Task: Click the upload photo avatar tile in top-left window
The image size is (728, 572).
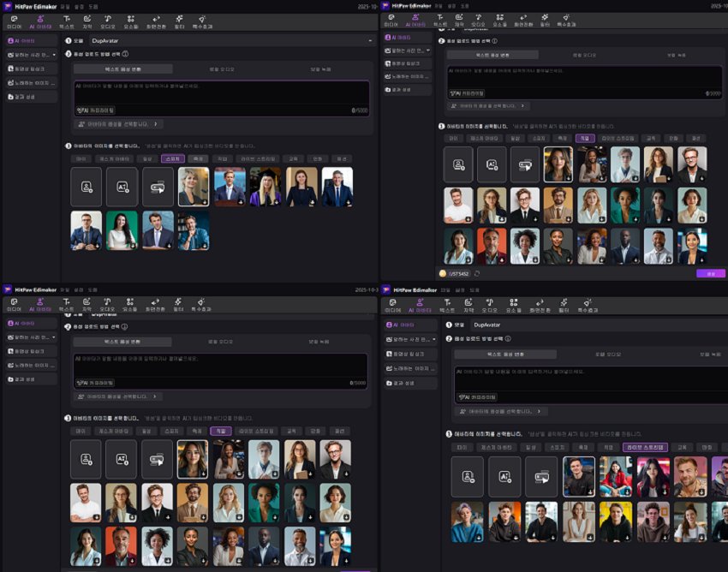Action: 87,186
